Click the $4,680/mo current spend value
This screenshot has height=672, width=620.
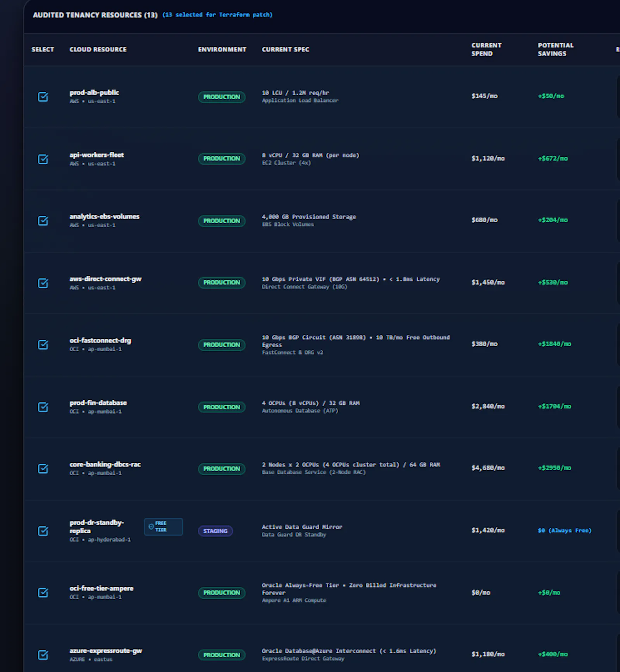[488, 468]
